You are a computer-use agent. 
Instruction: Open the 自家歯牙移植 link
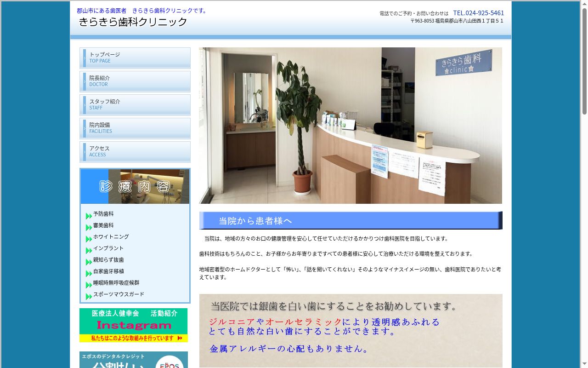[x=108, y=271]
